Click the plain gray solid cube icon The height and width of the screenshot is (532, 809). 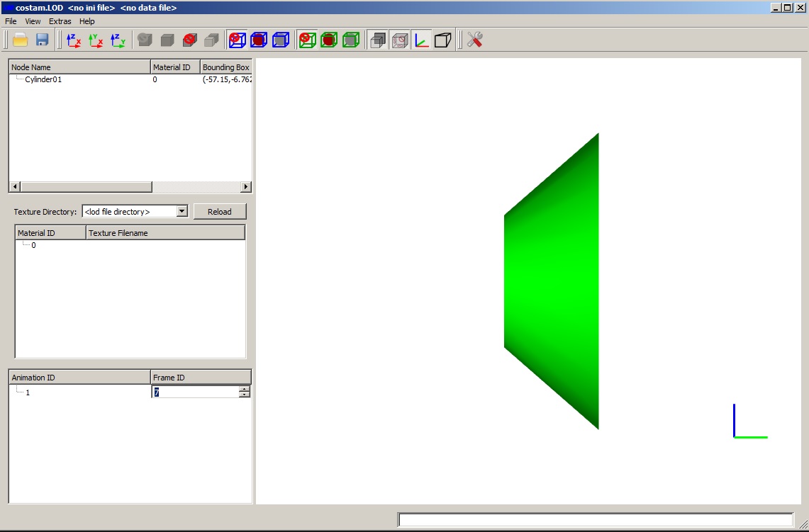pos(167,40)
